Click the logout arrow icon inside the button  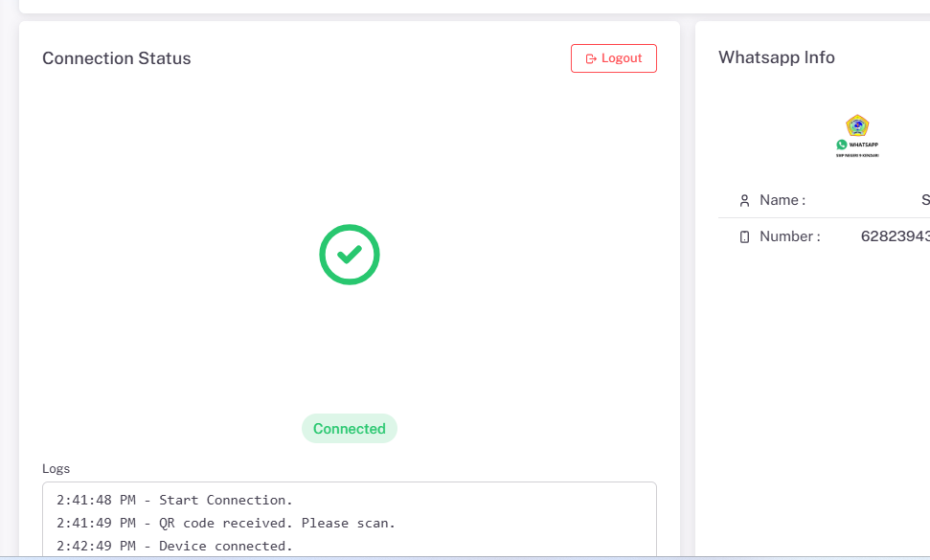[x=591, y=58]
